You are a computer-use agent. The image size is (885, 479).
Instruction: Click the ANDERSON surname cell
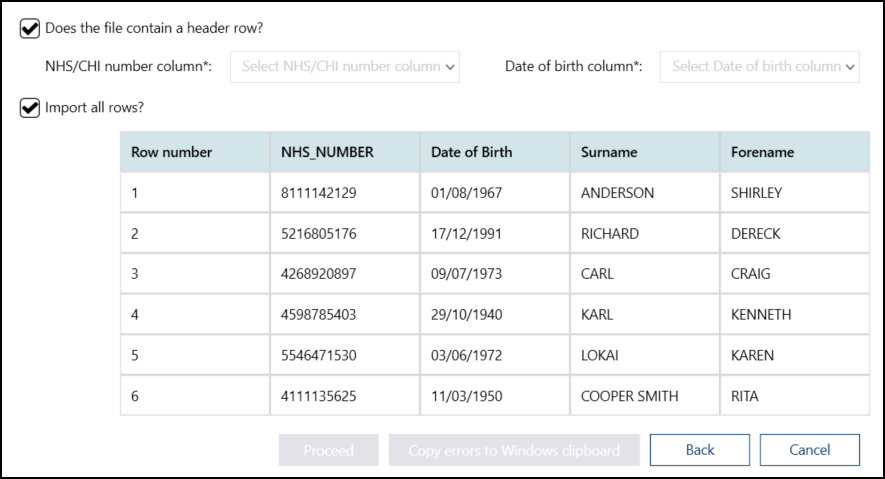coord(617,193)
